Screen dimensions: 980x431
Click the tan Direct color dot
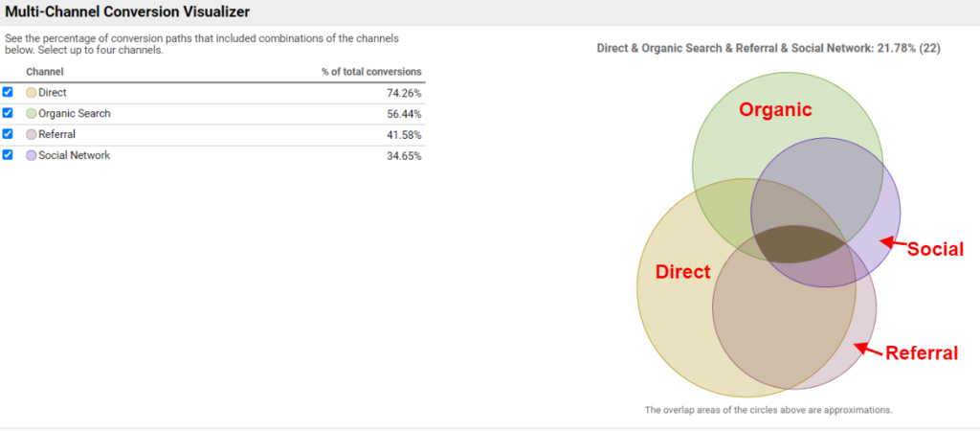tap(32, 93)
